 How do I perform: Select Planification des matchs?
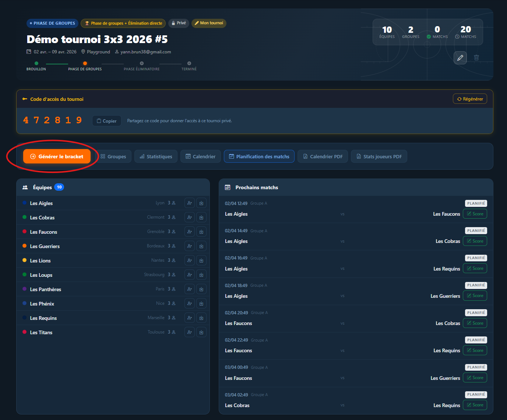(259, 156)
